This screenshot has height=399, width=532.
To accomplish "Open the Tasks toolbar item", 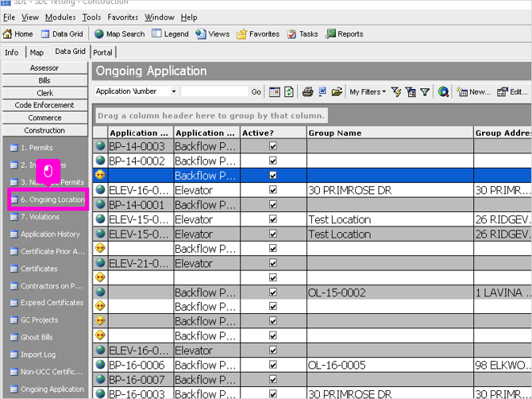I will (303, 34).
